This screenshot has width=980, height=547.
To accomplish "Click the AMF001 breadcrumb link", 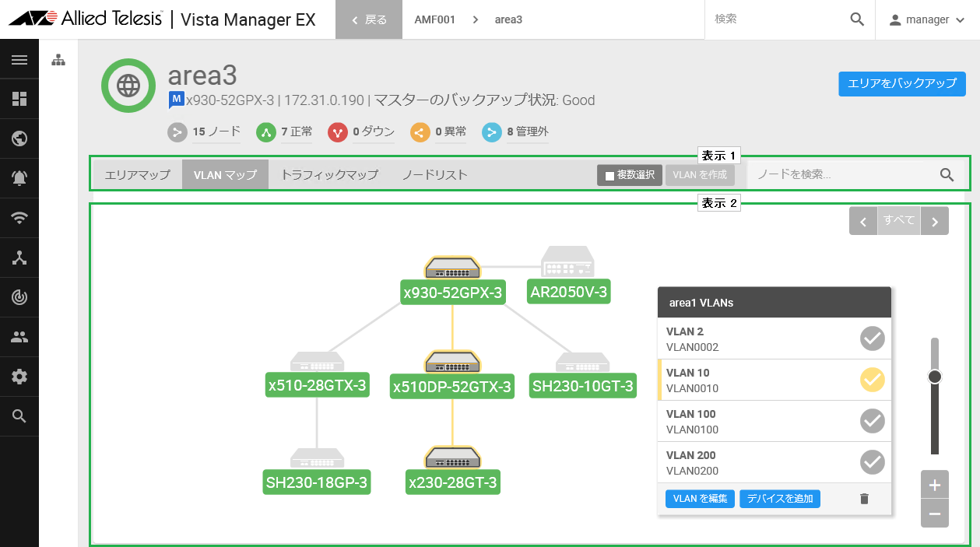I will pyautogui.click(x=434, y=19).
